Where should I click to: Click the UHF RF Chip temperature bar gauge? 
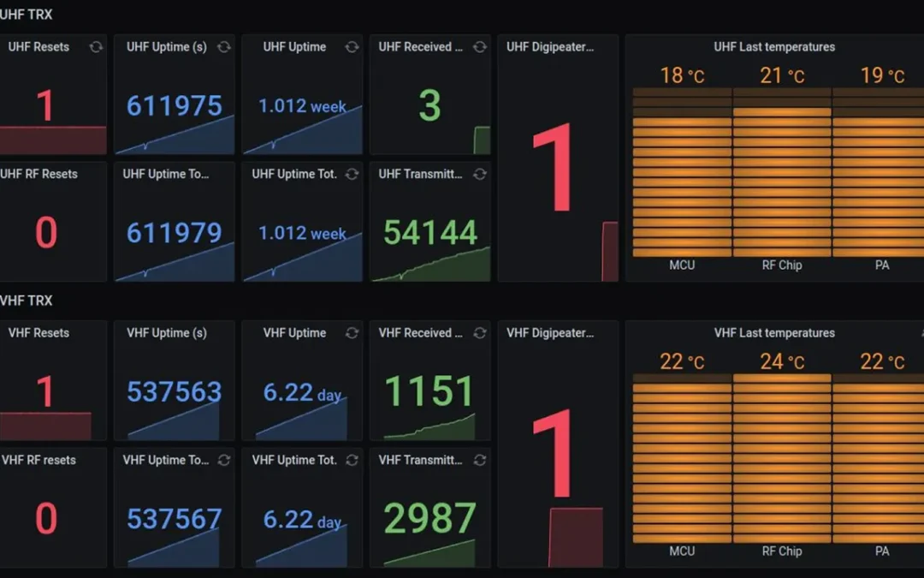[782, 180]
